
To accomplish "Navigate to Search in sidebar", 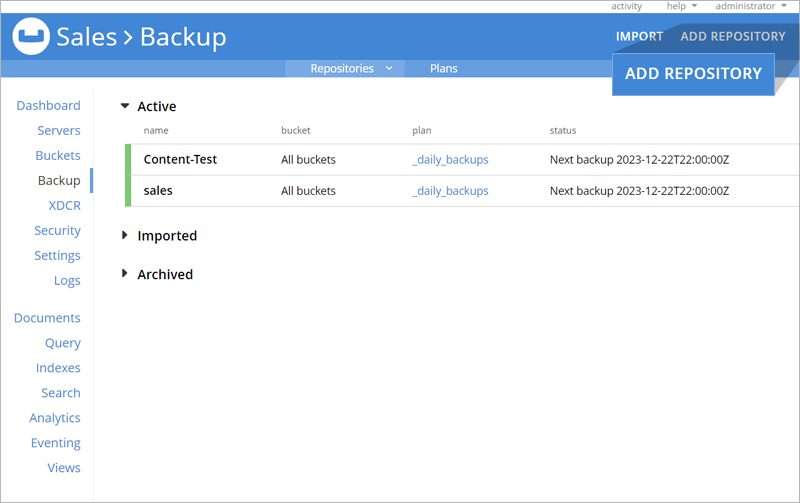I will [61, 393].
